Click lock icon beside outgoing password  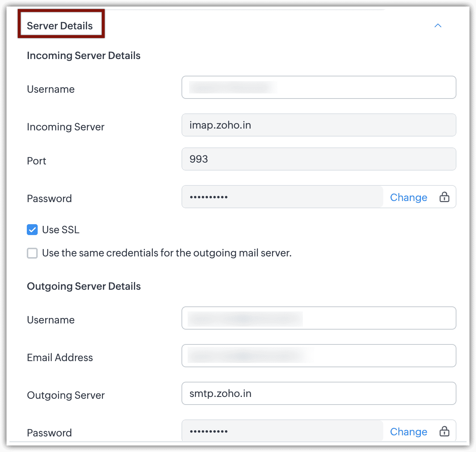point(444,431)
